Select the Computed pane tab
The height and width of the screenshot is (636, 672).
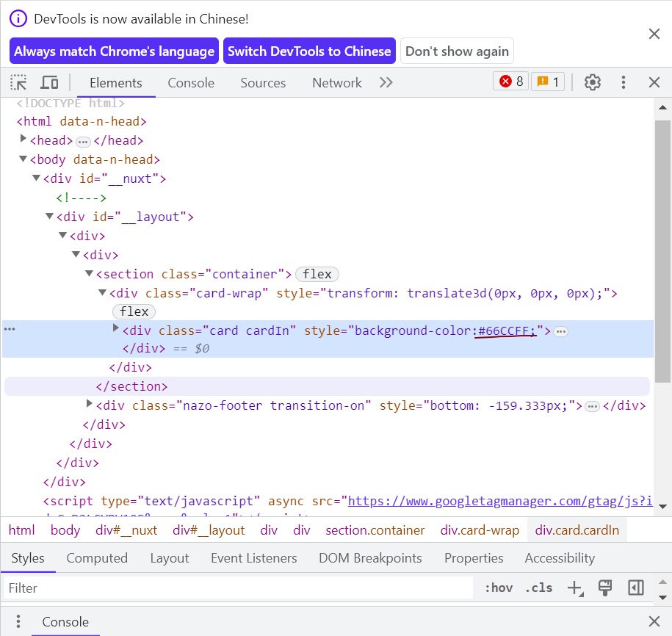(97, 558)
